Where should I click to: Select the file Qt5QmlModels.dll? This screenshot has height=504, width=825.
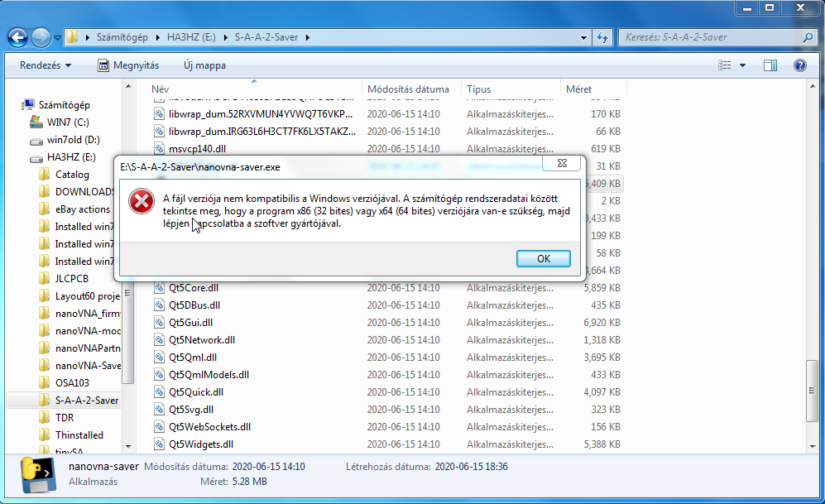(x=209, y=375)
